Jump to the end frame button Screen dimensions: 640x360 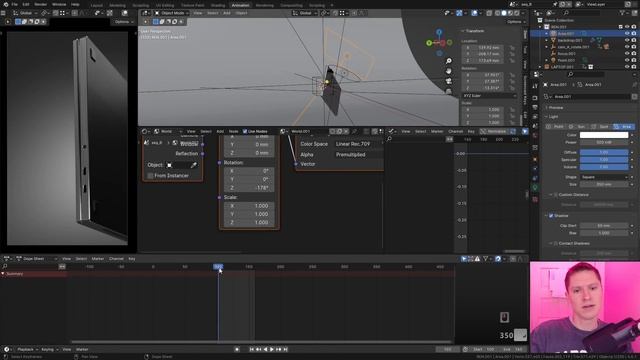[x=285, y=349]
